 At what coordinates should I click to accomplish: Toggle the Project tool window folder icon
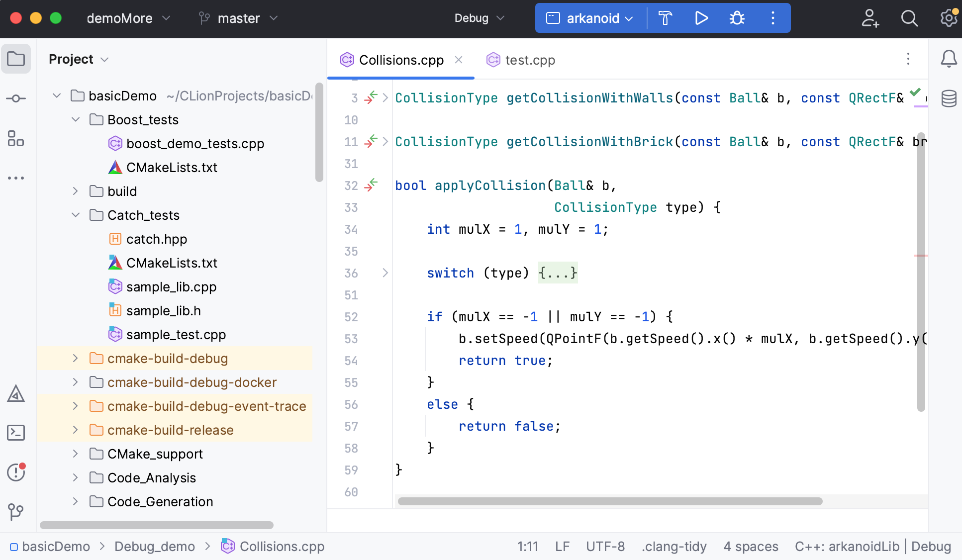tap(16, 59)
